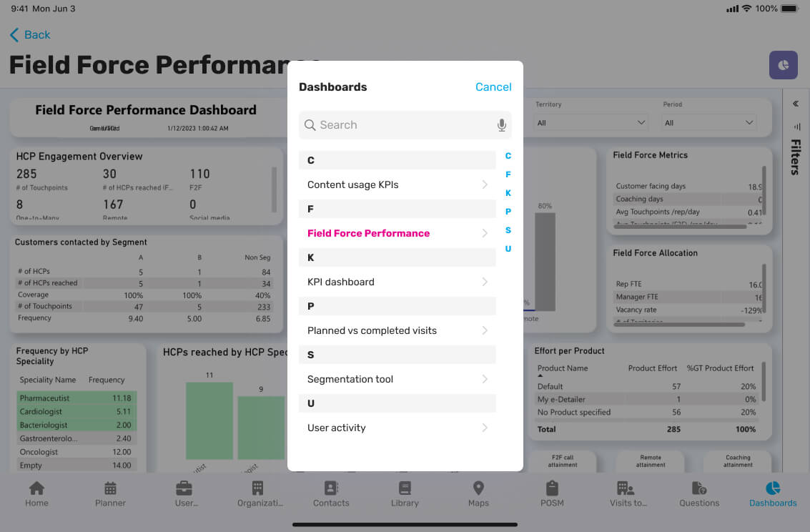Open Maps pin icon
Image resolution: width=810 pixels, height=532 pixels.
pyautogui.click(x=478, y=488)
